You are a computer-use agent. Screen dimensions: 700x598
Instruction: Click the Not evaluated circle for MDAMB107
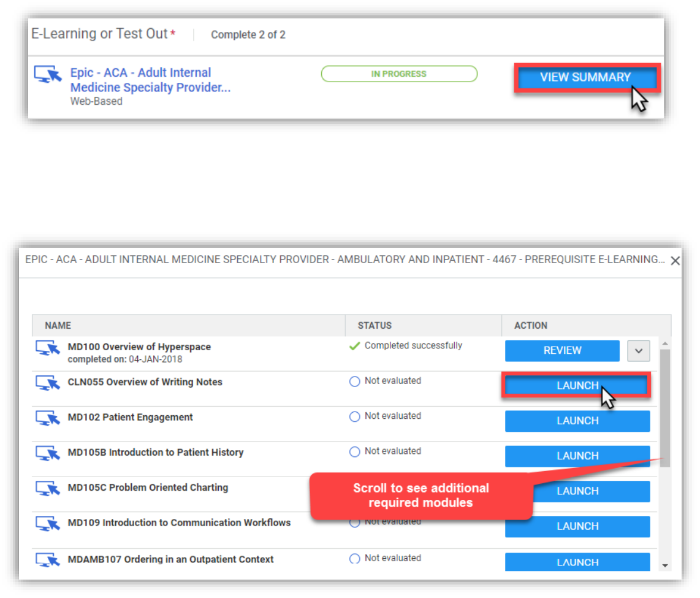tap(354, 559)
